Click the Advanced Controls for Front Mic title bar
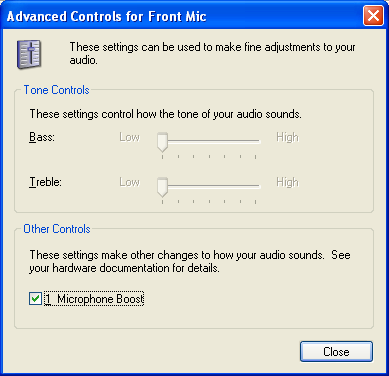Viewport: 389px width, 376px height. pyautogui.click(x=182, y=16)
